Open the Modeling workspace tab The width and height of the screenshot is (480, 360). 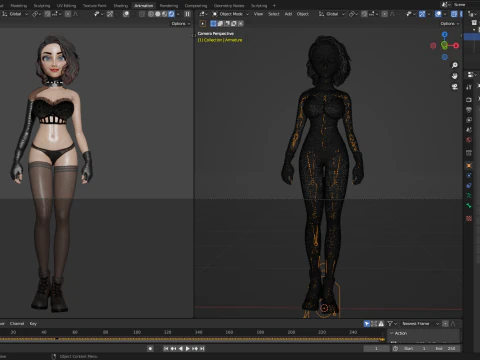click(19, 6)
